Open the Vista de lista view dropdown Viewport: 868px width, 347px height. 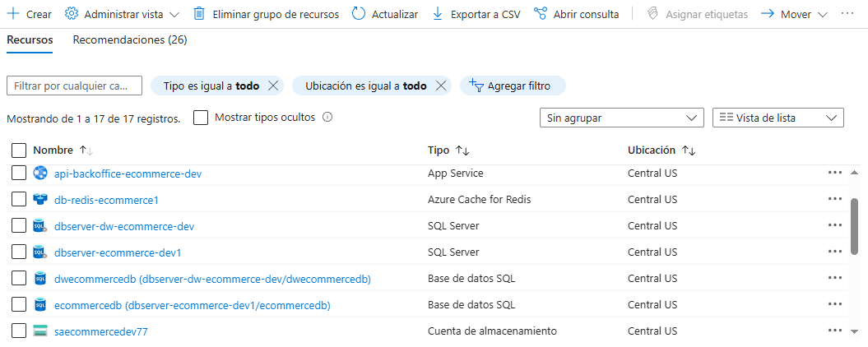[777, 118]
